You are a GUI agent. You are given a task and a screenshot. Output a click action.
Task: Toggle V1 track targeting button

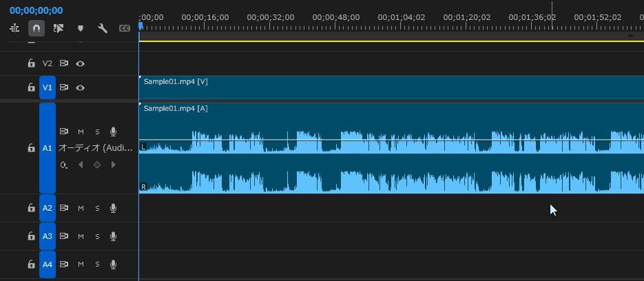click(48, 87)
